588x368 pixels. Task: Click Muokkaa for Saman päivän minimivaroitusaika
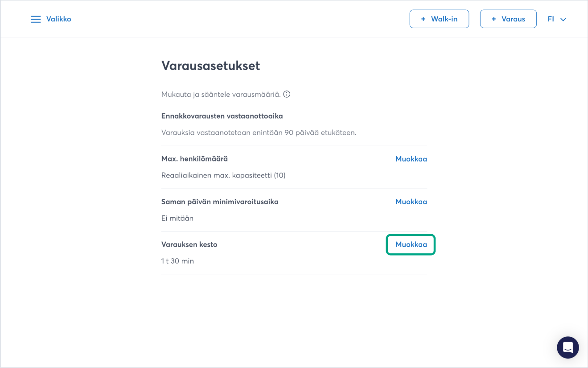411,202
